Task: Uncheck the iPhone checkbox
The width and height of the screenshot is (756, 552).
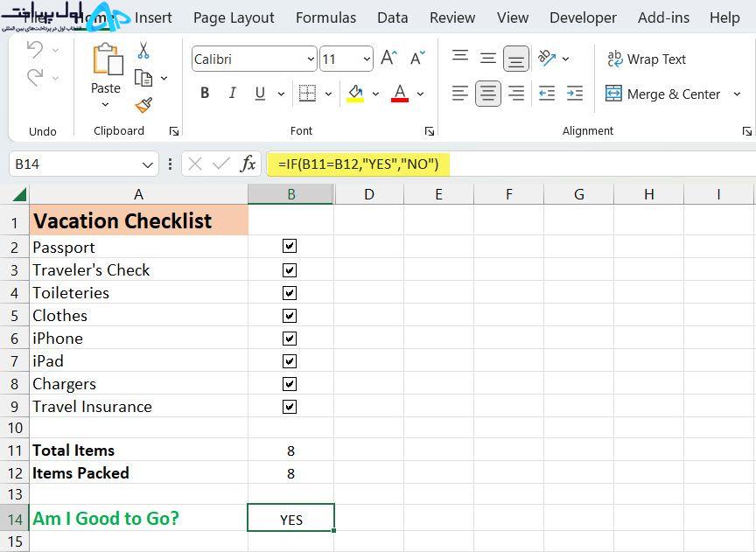Action: click(x=290, y=339)
